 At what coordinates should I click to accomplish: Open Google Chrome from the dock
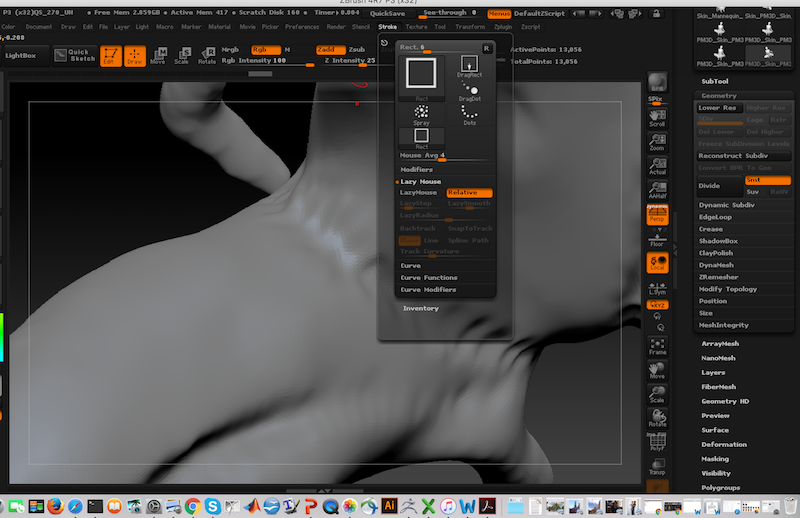(193, 506)
